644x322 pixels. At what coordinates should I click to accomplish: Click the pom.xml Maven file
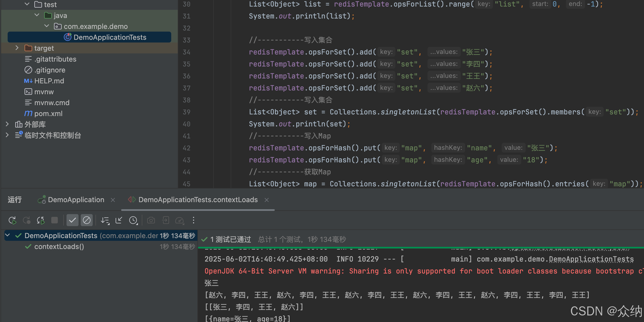point(48,114)
